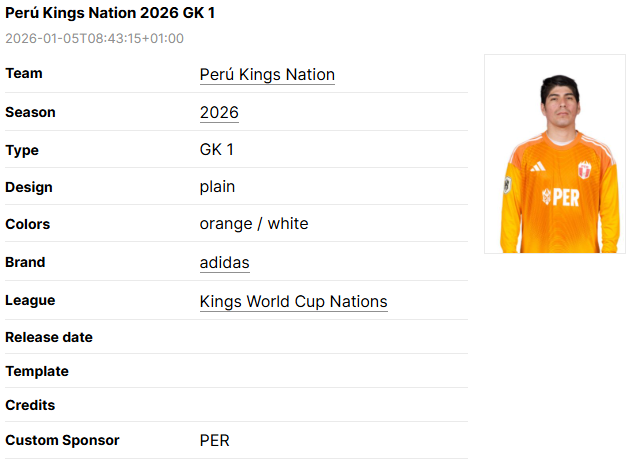The width and height of the screenshot is (637, 465).
Task: Click the League row label
Action: click(x=30, y=300)
